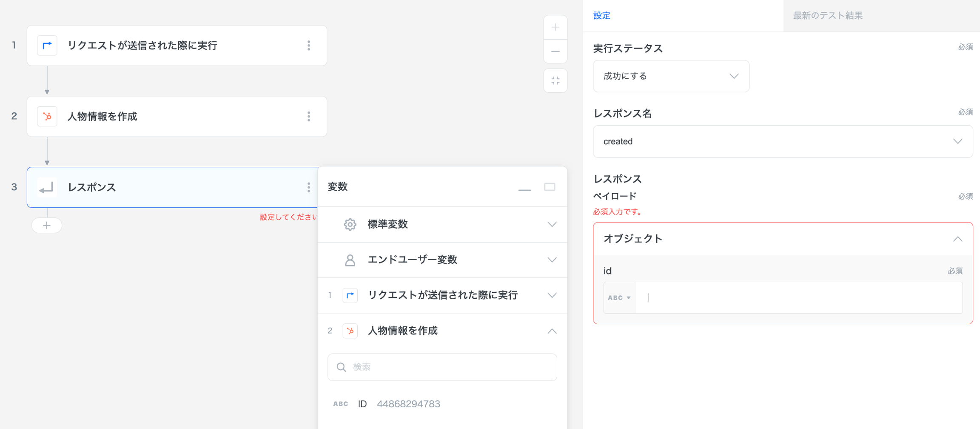Minimize the 変数 variables panel
Image resolution: width=980 pixels, height=429 pixels.
524,187
